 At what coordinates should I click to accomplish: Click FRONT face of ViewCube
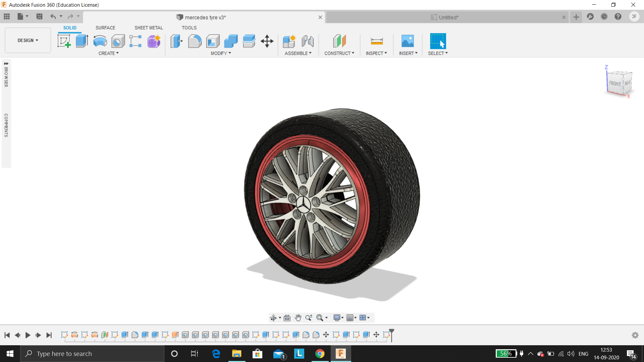tap(615, 83)
